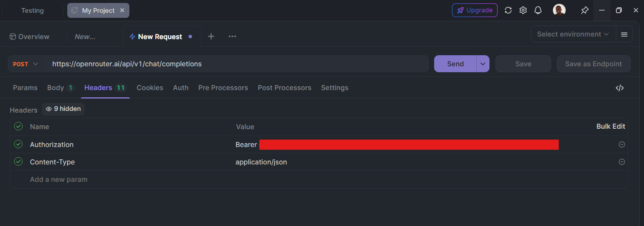Add a new request tab with plus

(x=211, y=37)
